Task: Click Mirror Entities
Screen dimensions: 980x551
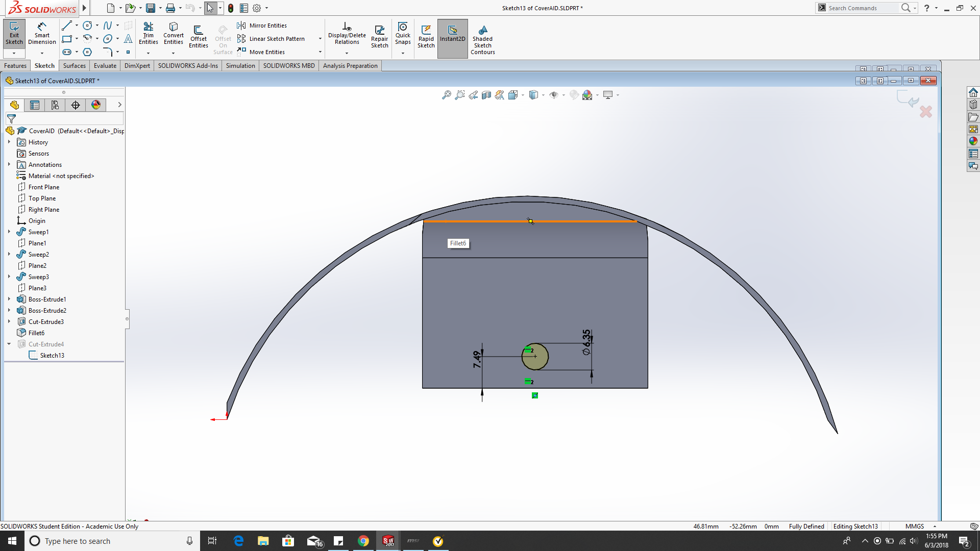Action: click(262, 26)
